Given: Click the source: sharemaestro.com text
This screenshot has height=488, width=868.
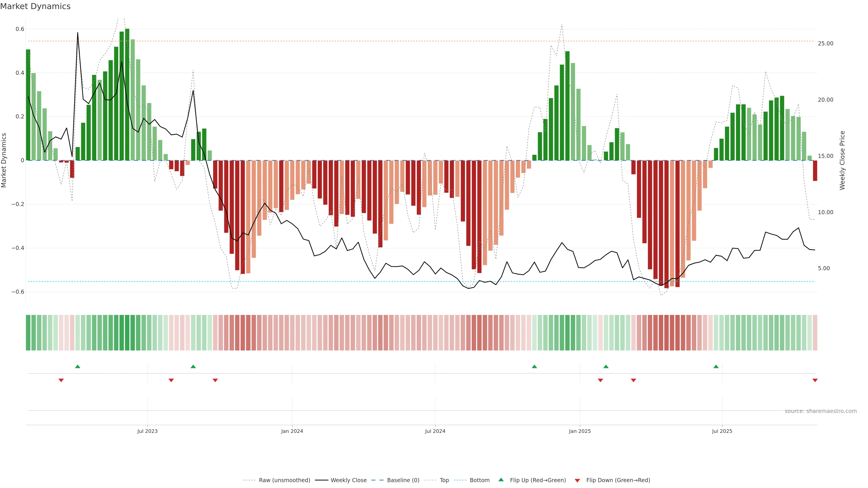Looking at the screenshot, I should point(821,411).
